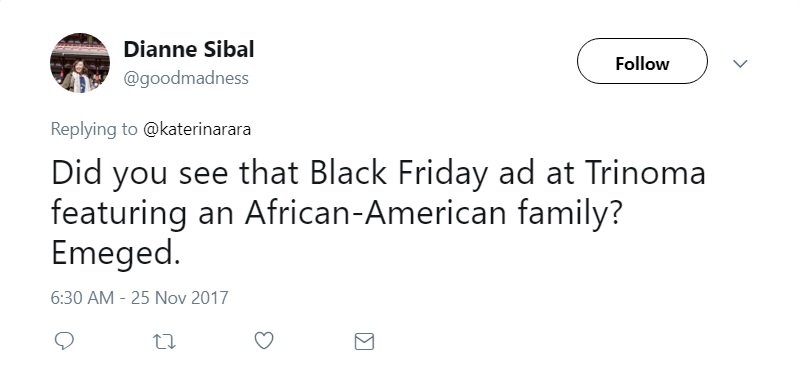Click the Did you see opening words
This screenshot has height=385, width=800.
coord(140,173)
